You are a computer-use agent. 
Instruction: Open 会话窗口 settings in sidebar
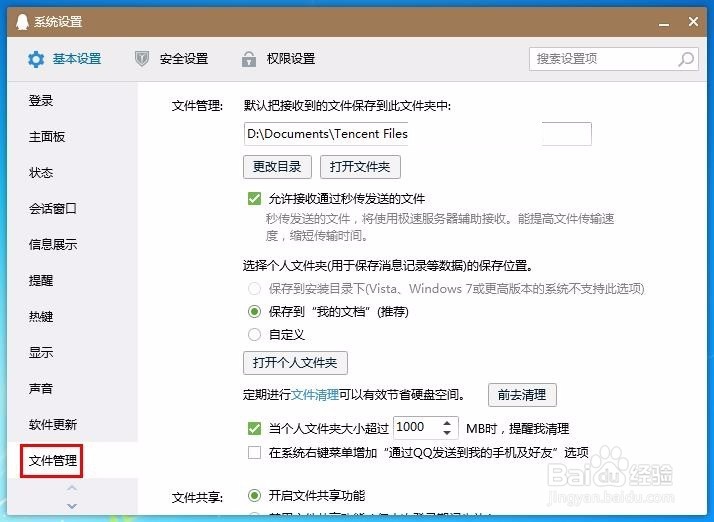pos(53,208)
